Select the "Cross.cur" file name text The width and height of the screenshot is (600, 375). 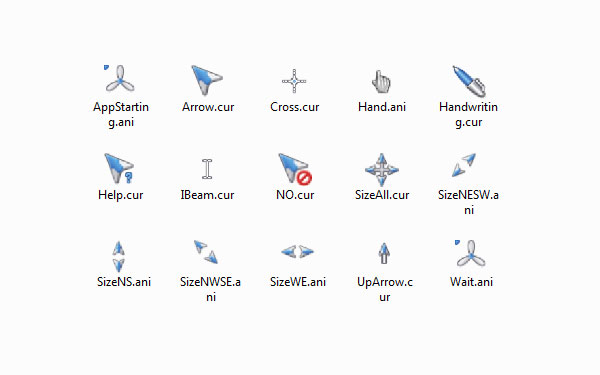(295, 107)
